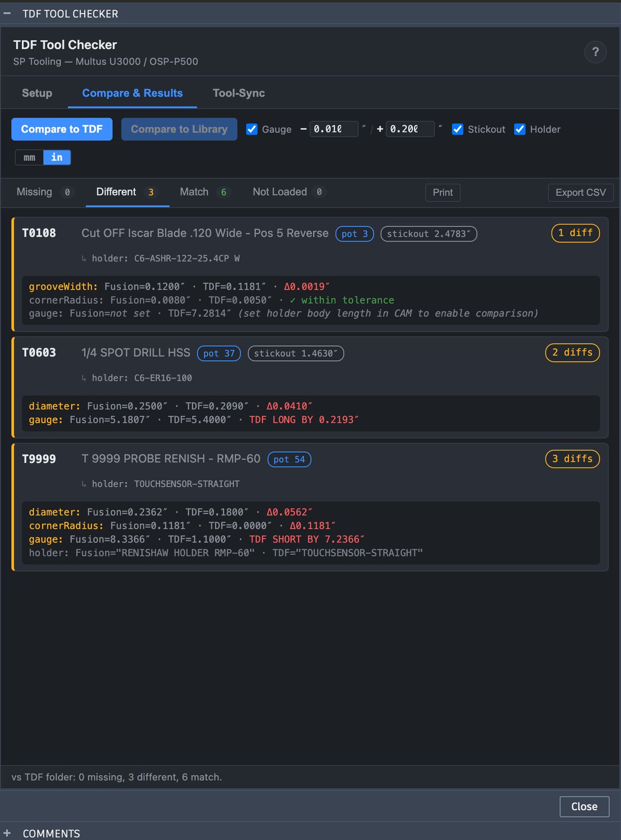Click holder C6-ASHR-122-25.4CP W text
Image resolution: width=621 pixels, height=840 pixels.
point(165,259)
